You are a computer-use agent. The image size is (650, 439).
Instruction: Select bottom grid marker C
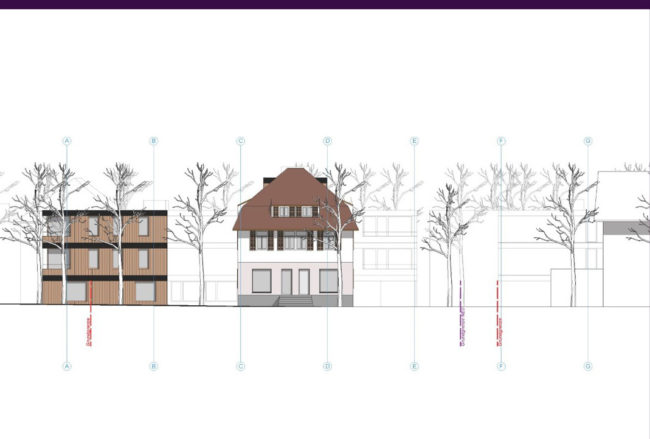coord(240,366)
